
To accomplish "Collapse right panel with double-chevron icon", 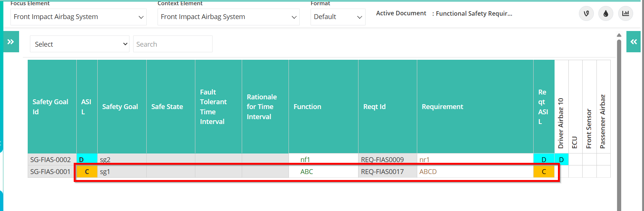I will tap(634, 42).
